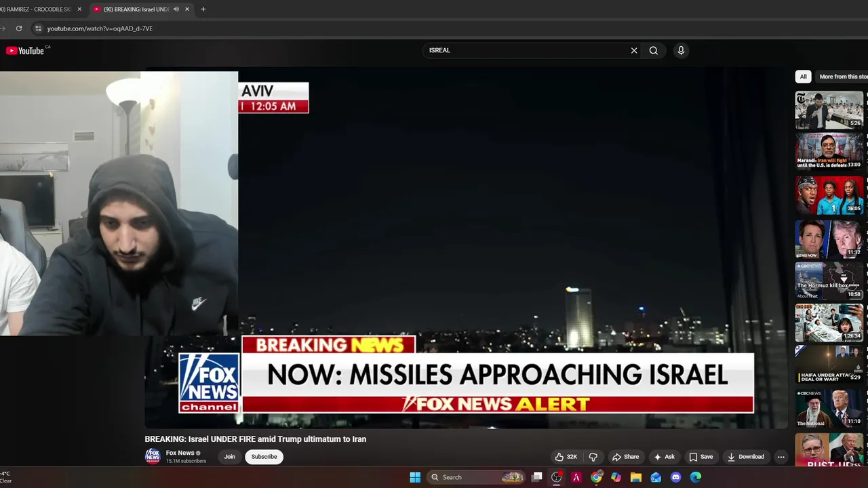Viewport: 868px width, 488px height.
Task: Open the HAIFA UNDER ATTACK video thumbnail
Action: pyautogui.click(x=829, y=365)
